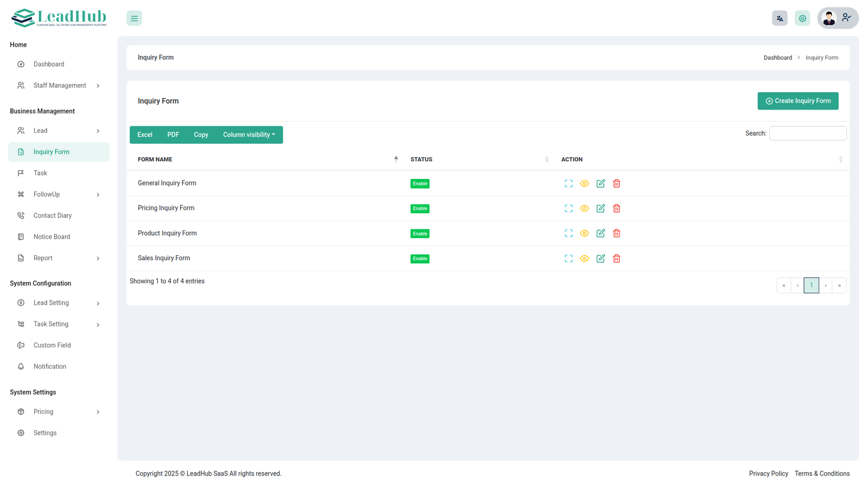
Task: Click expand icon for Product Inquiry Form
Action: (568, 234)
